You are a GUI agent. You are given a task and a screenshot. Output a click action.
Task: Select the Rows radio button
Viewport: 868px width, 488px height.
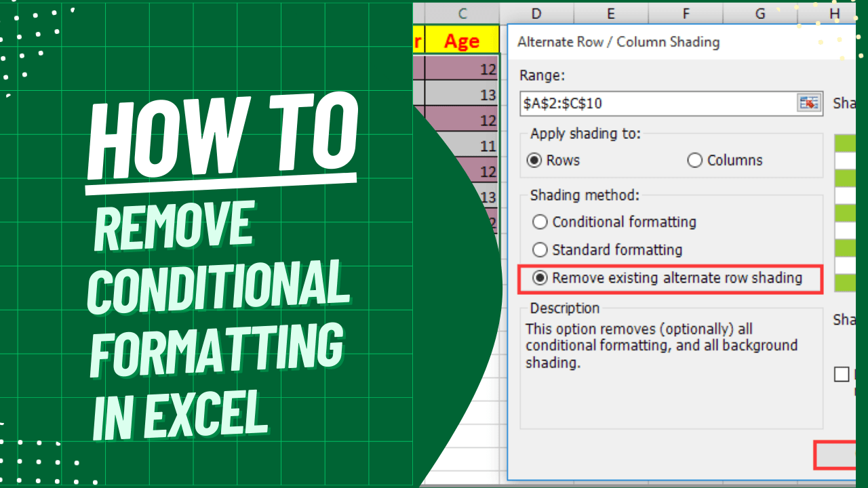(x=540, y=160)
